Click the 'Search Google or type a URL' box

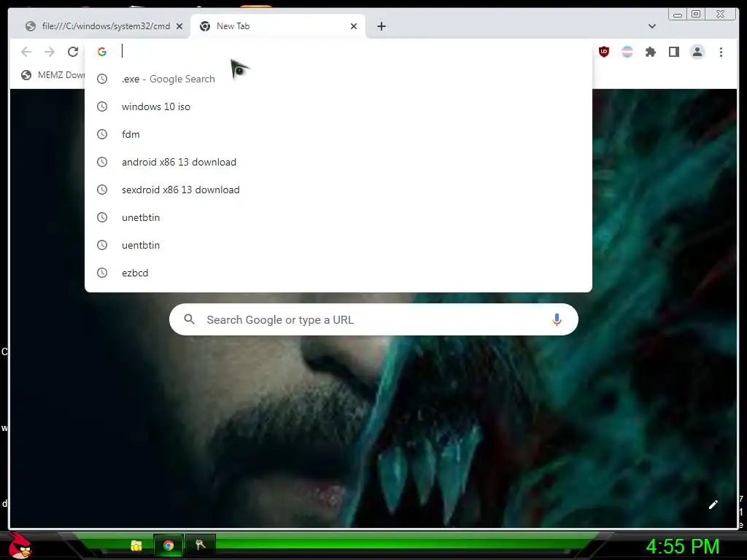click(x=373, y=319)
